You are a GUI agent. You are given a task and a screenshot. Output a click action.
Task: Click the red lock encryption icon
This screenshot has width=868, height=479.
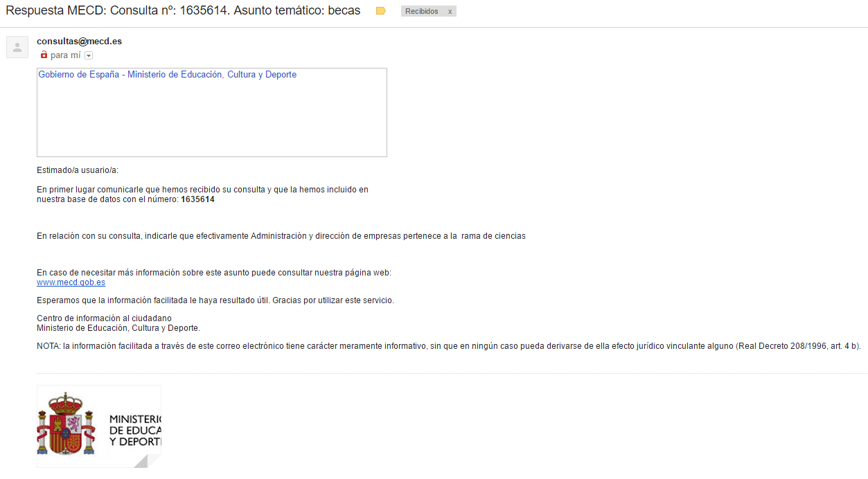[44, 55]
